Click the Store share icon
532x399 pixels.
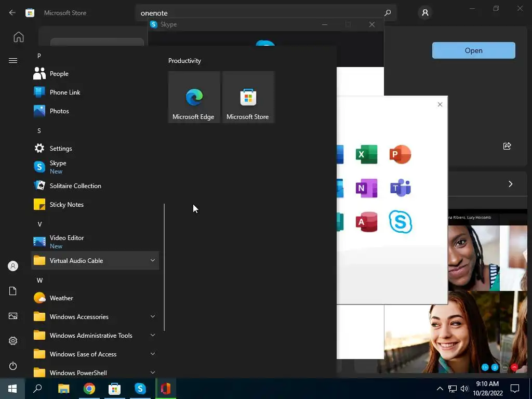click(507, 146)
